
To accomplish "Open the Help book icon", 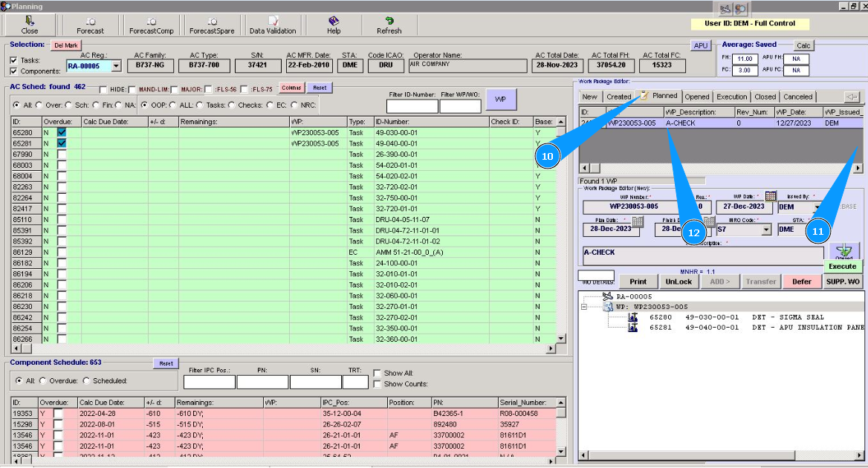I will point(334,25).
